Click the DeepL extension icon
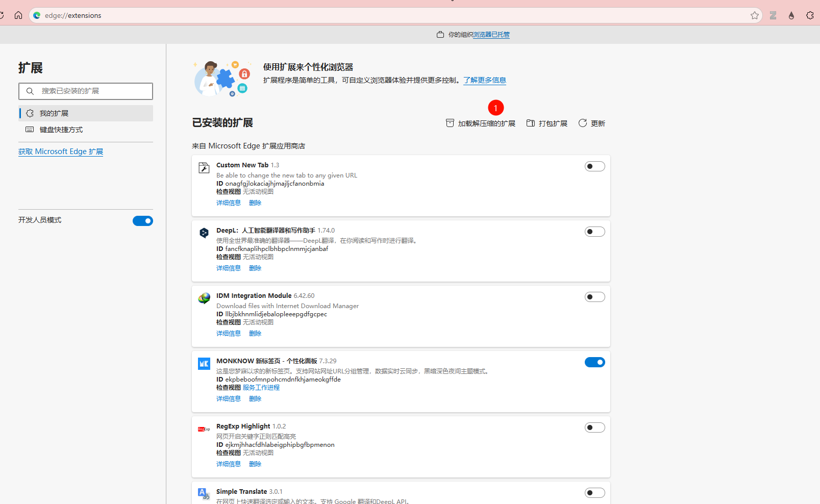Viewport: 820px width, 504px height. point(204,233)
